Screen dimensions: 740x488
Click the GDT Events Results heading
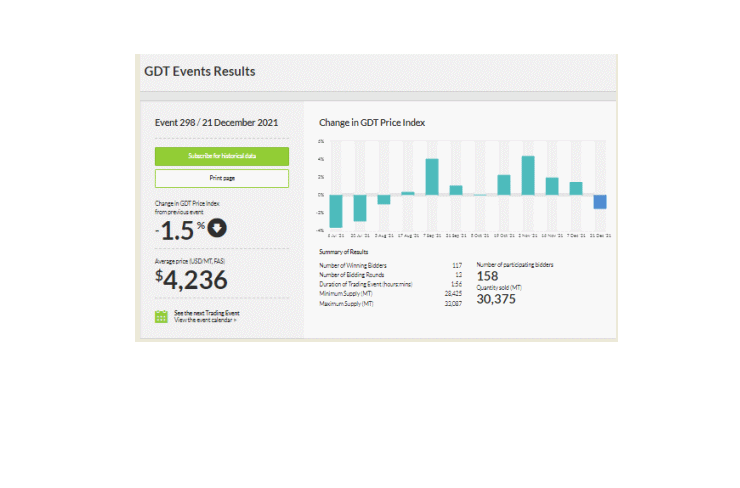(x=200, y=71)
